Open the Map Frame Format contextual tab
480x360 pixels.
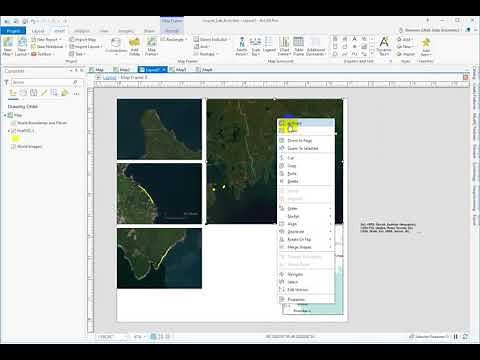coord(172,31)
